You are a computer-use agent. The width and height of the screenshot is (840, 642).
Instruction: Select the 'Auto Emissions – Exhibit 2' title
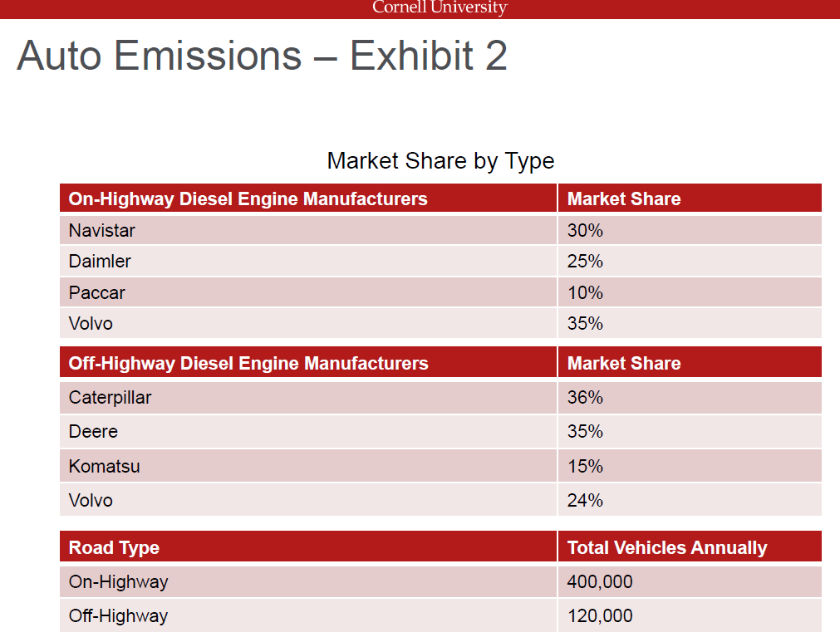tap(262, 55)
